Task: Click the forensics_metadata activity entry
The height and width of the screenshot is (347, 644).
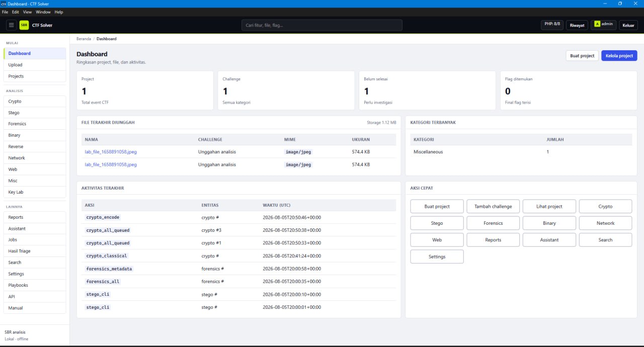Action: point(109,269)
